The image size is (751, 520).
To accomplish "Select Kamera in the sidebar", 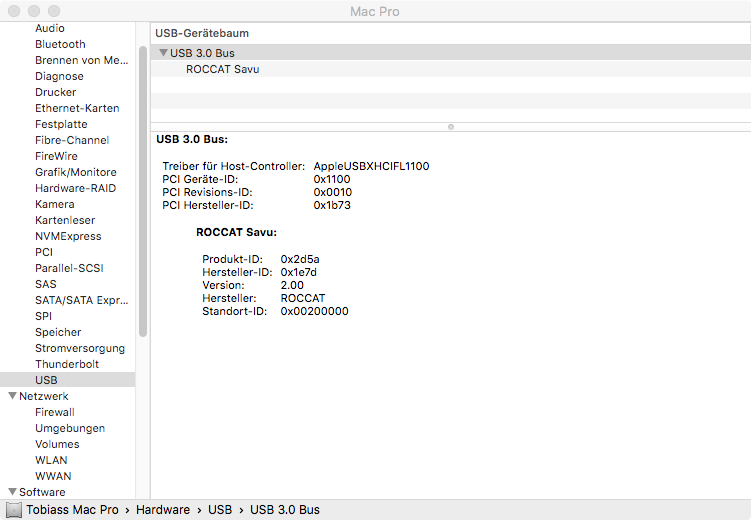I will click(x=55, y=204).
